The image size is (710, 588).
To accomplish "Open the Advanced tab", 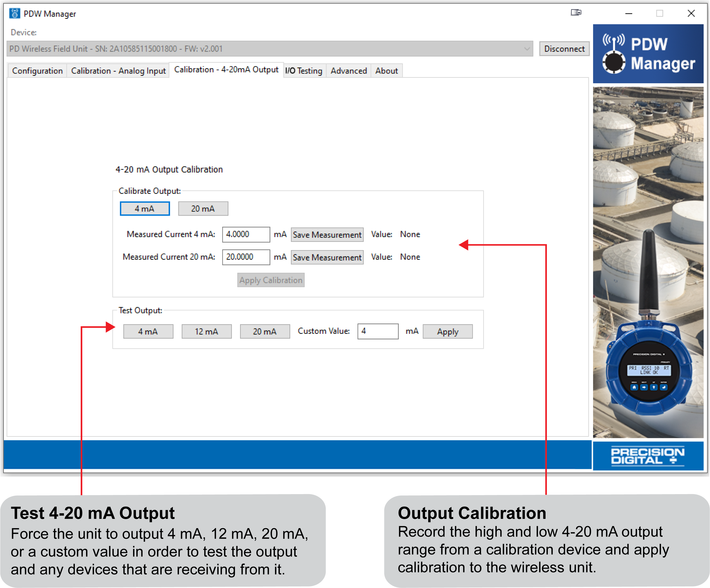I will [x=349, y=71].
